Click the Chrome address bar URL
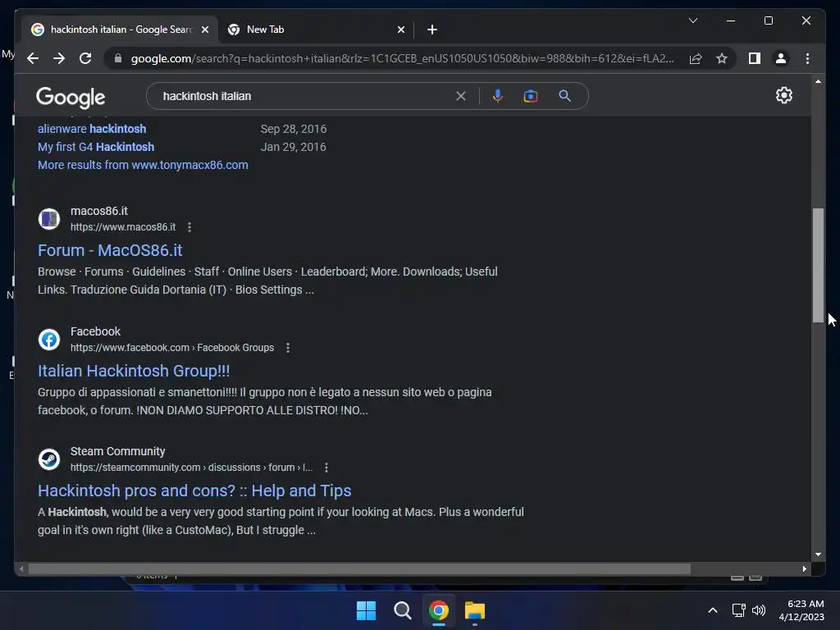Viewport: 840px width, 630px height. pos(402,58)
